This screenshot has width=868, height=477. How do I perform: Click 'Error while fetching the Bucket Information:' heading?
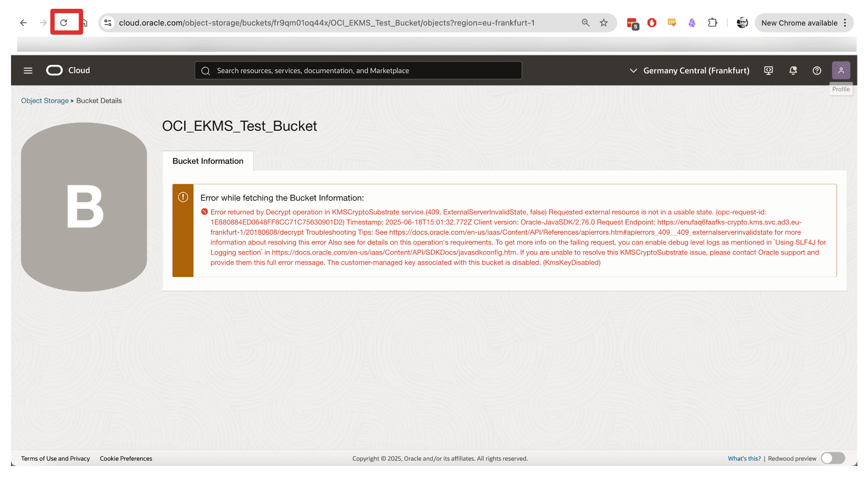tap(282, 198)
